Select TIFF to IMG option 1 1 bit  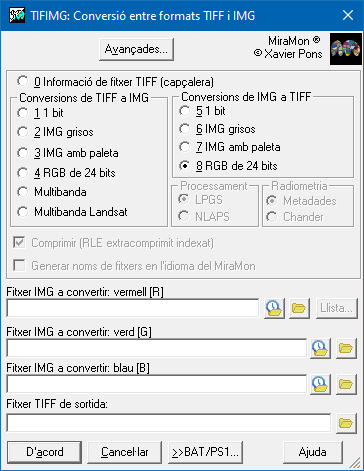click(x=40, y=113)
